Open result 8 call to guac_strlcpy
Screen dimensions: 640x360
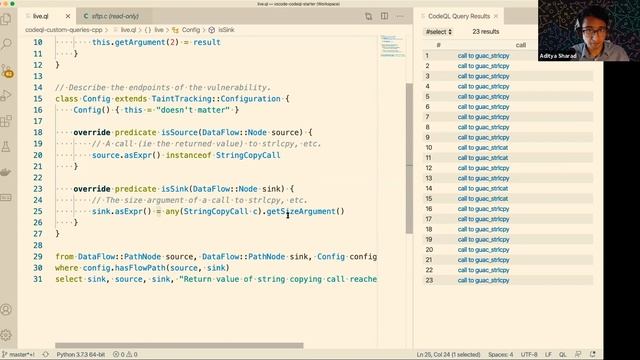(x=483, y=127)
